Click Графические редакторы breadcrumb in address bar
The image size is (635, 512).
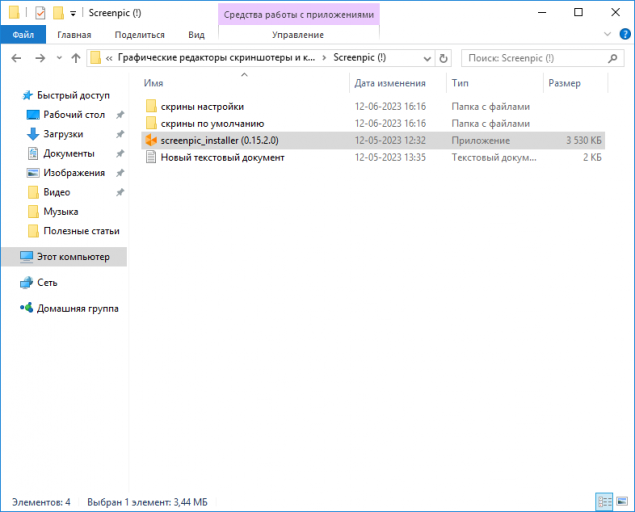(x=216, y=58)
